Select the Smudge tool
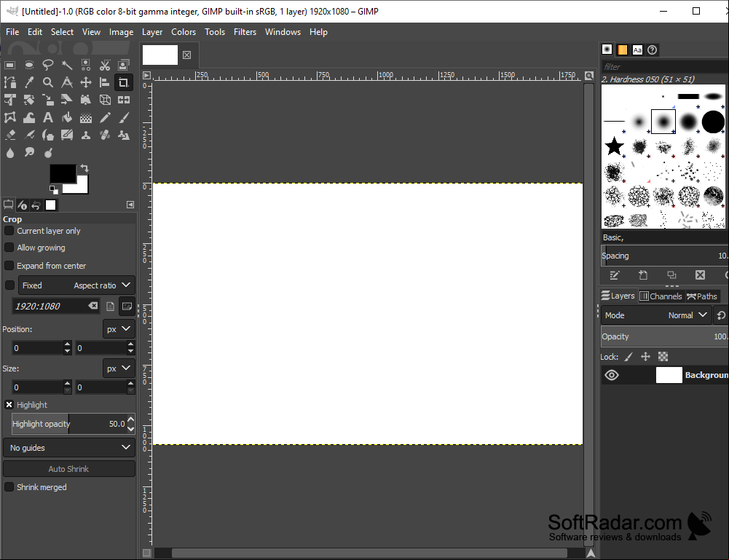Viewport: 729px width, 560px height. pos(29,152)
